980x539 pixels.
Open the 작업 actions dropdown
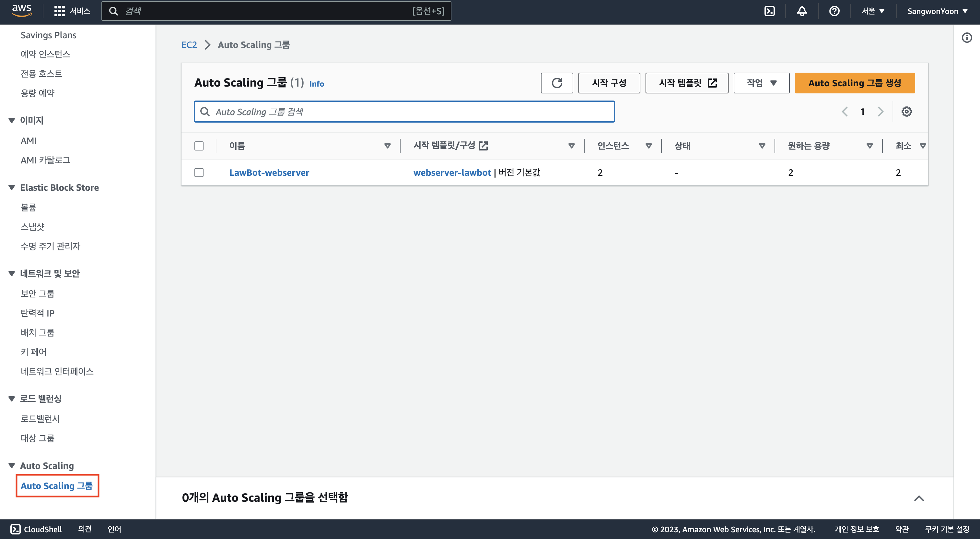tap(761, 83)
